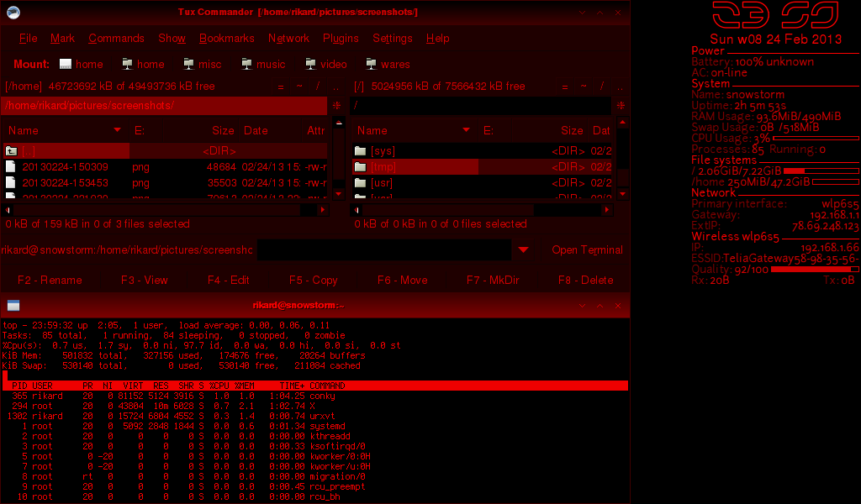861x504 pixels.
Task: Switch to the video mount
Action: [x=326, y=64]
